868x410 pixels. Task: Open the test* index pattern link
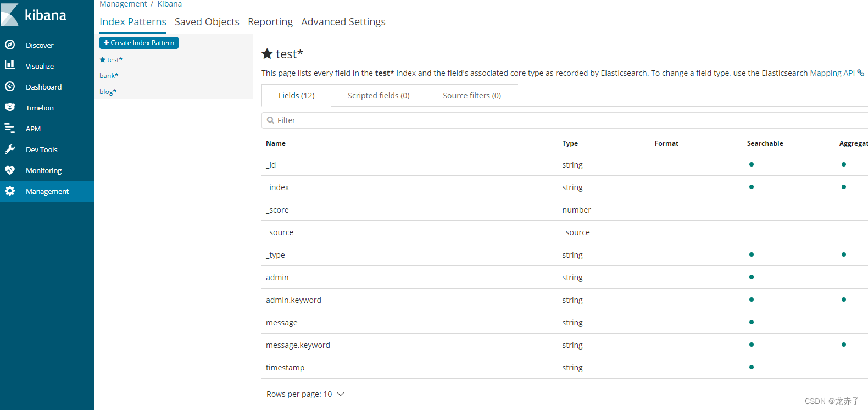[x=115, y=60]
